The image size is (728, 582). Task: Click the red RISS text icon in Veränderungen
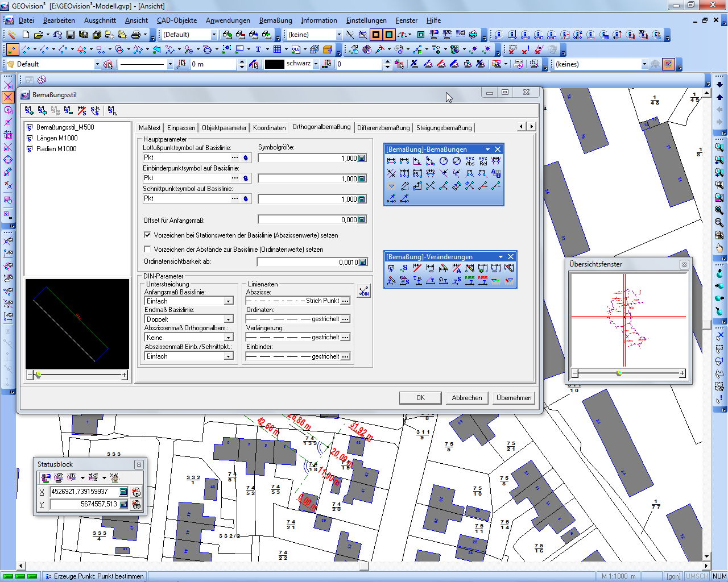pos(483,280)
